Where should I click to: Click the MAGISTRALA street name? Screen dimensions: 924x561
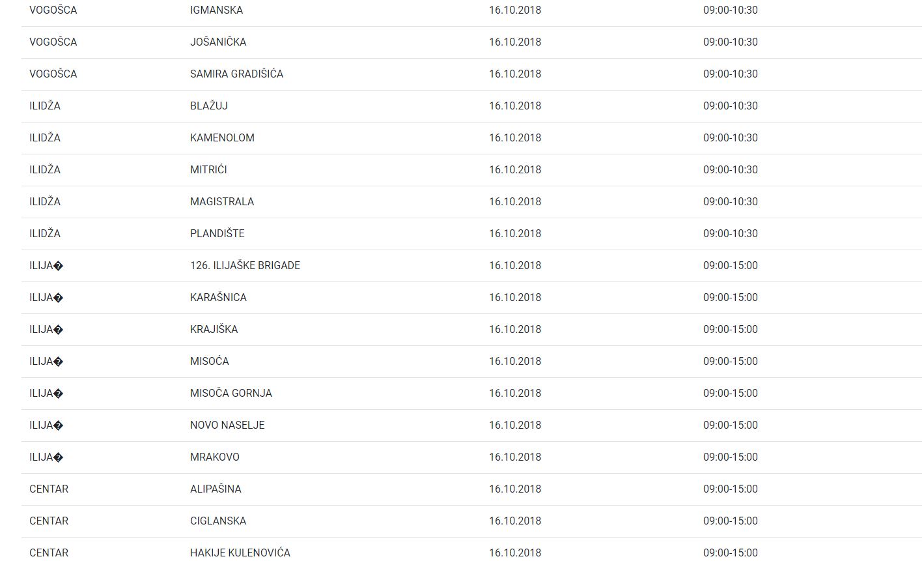222,202
